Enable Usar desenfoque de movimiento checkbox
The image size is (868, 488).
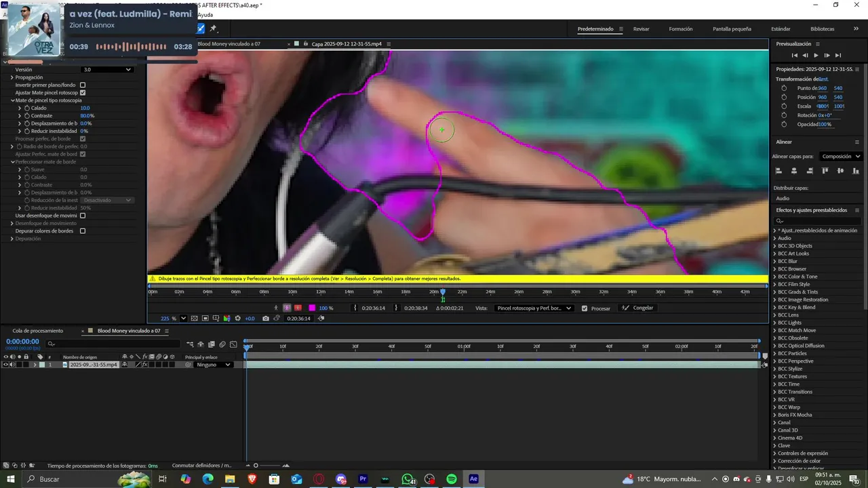[x=83, y=216]
